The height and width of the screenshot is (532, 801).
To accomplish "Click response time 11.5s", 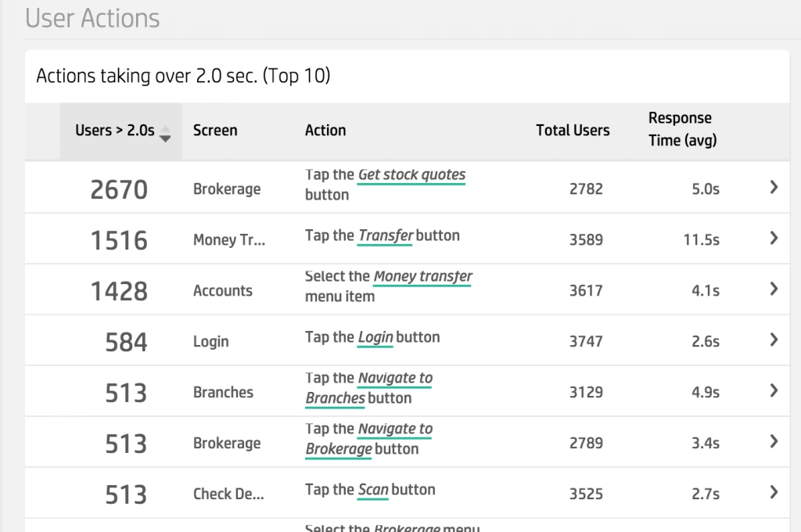I will click(x=702, y=239).
